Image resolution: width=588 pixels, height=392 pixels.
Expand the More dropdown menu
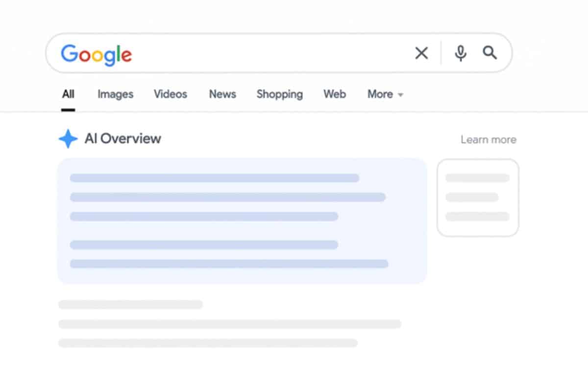[386, 94]
